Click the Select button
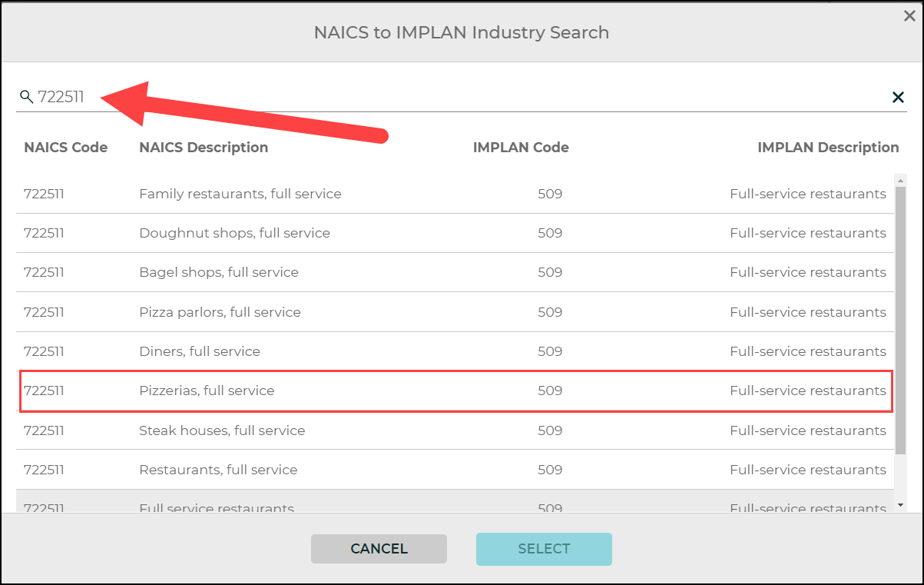Image resolution: width=924 pixels, height=585 pixels. 544,549
